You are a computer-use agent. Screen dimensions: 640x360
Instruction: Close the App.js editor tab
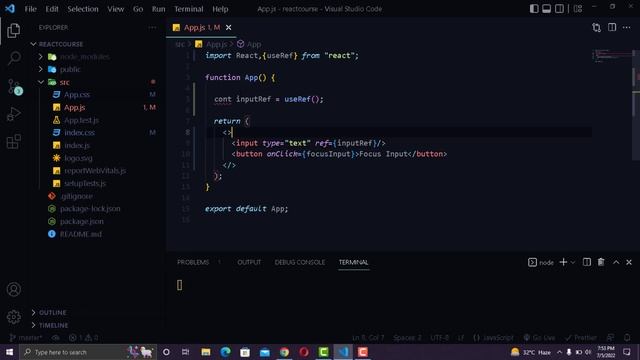click(229, 27)
